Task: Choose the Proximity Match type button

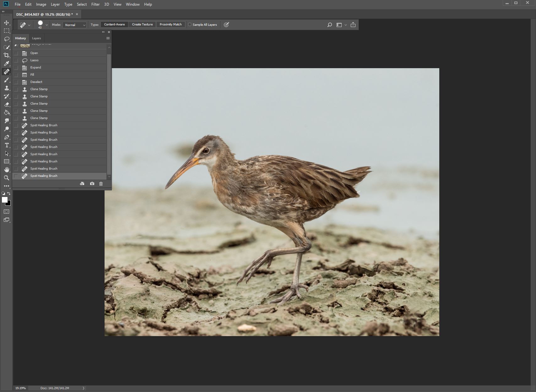Action: click(171, 24)
